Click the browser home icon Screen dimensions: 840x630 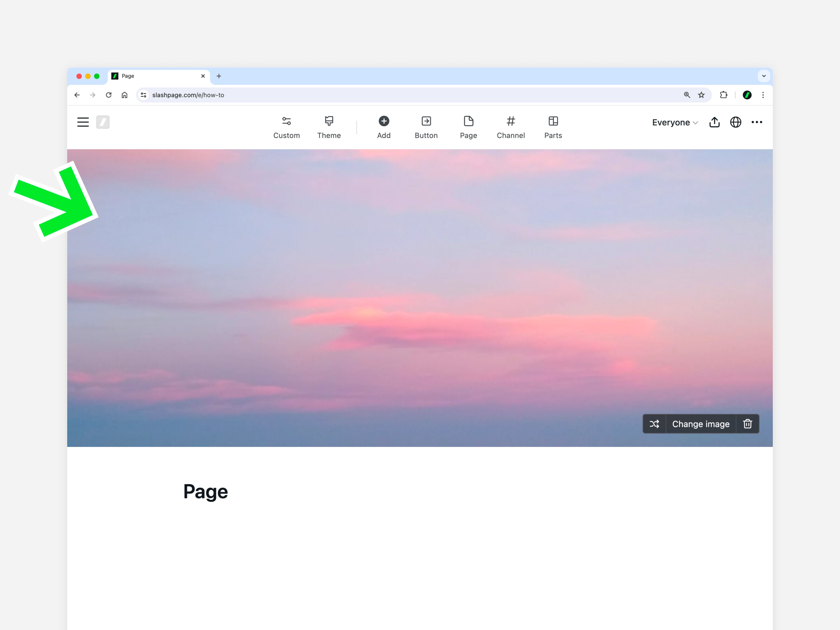tap(125, 95)
